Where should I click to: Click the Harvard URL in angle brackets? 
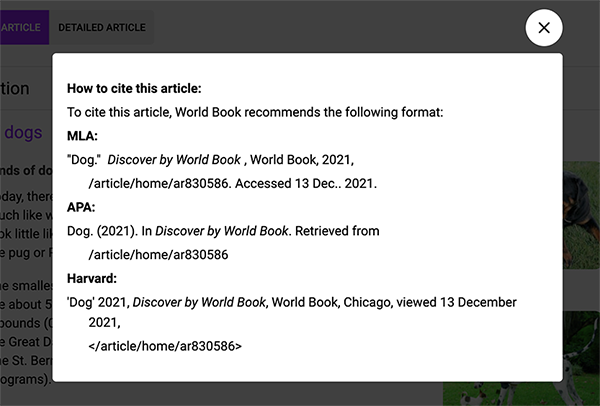[165, 346]
